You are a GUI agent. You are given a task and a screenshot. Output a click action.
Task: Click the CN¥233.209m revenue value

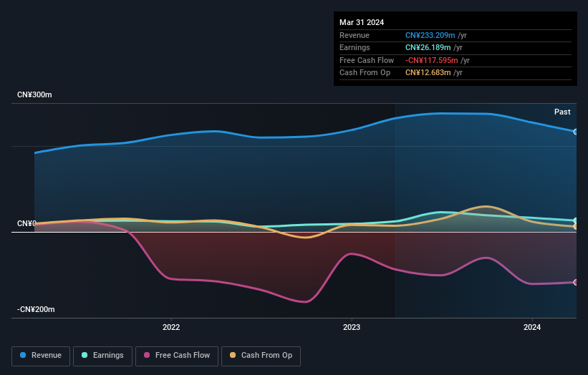[430, 35]
